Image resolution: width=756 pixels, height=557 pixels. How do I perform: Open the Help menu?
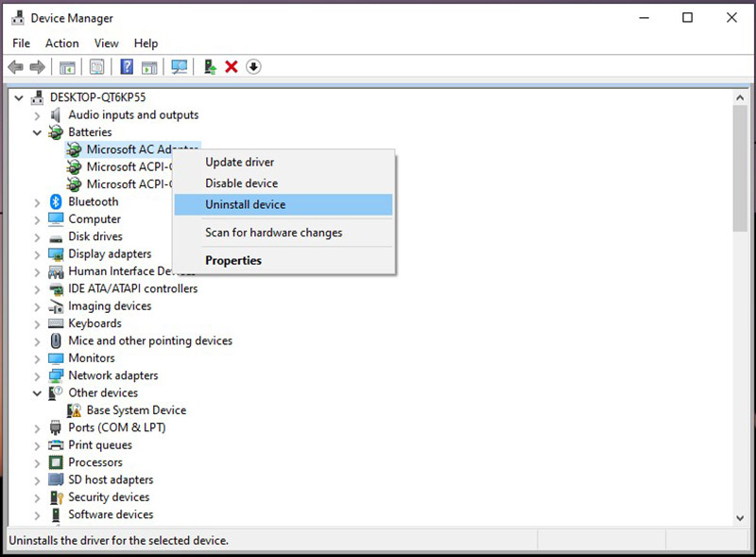click(146, 44)
